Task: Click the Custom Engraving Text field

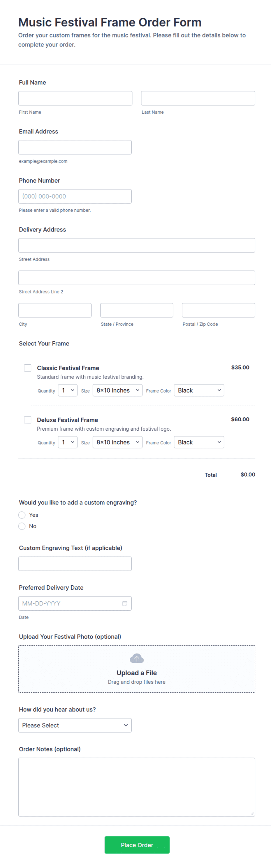Action: [x=75, y=564]
